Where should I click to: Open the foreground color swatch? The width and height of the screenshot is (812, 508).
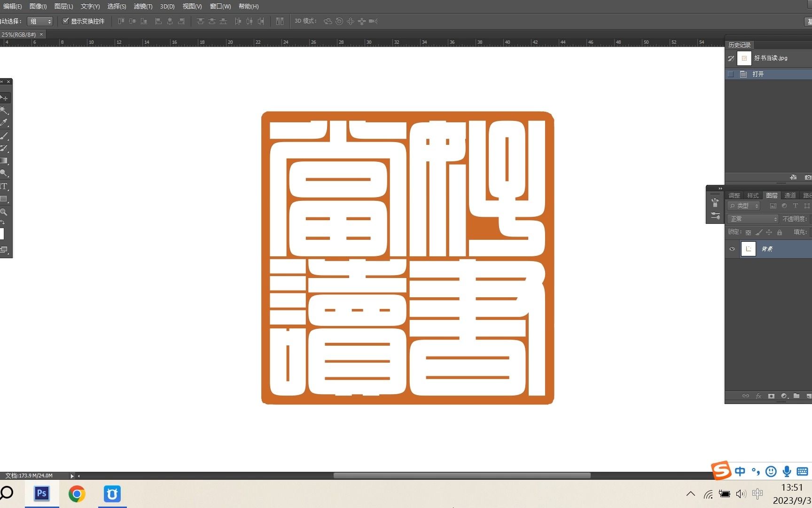coord(2,234)
